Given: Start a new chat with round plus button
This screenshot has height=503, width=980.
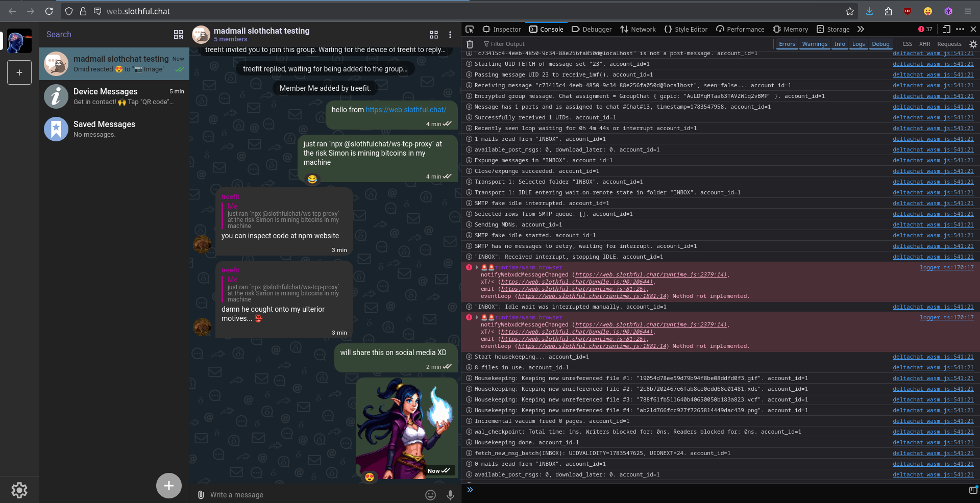Looking at the screenshot, I should (x=169, y=486).
